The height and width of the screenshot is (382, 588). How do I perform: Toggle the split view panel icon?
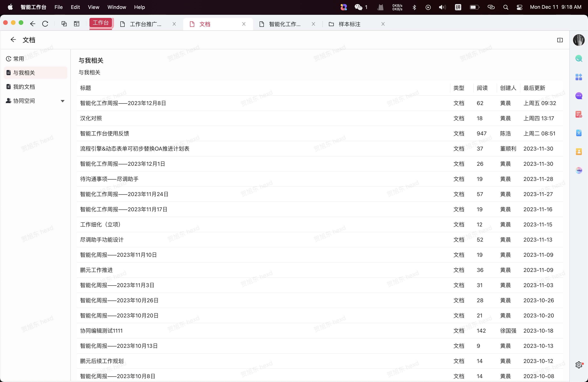560,40
